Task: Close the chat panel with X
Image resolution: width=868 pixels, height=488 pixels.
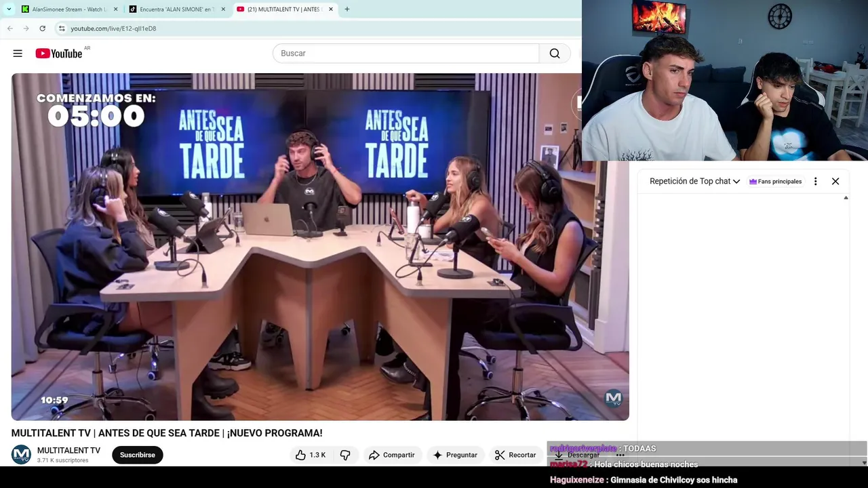Action: pos(835,181)
